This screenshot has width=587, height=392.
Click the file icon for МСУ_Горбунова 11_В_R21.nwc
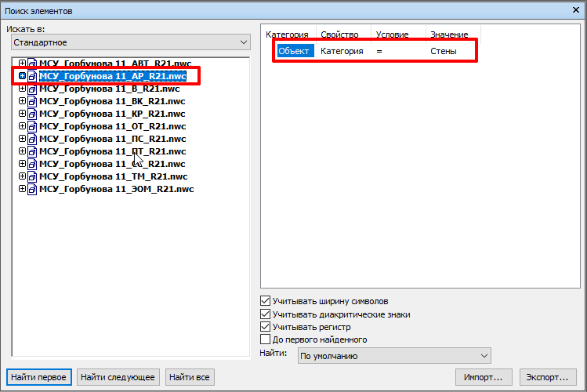point(32,89)
